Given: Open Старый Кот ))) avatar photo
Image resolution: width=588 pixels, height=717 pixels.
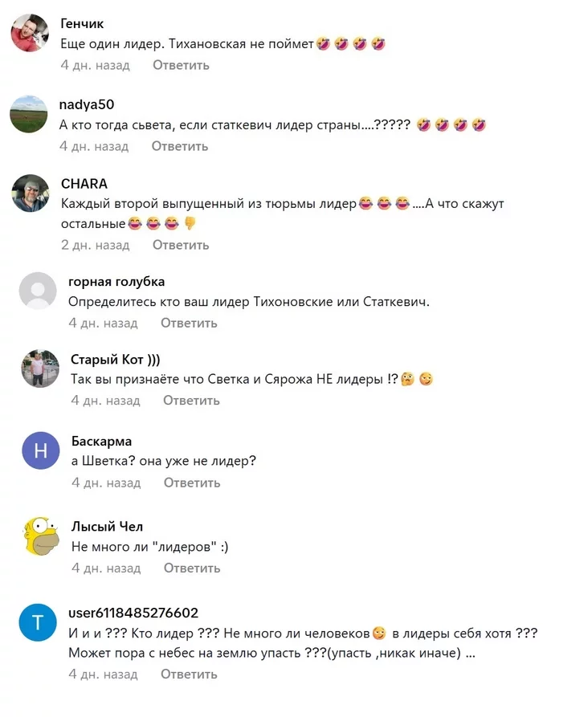Looking at the screenshot, I should pyautogui.click(x=40, y=369).
